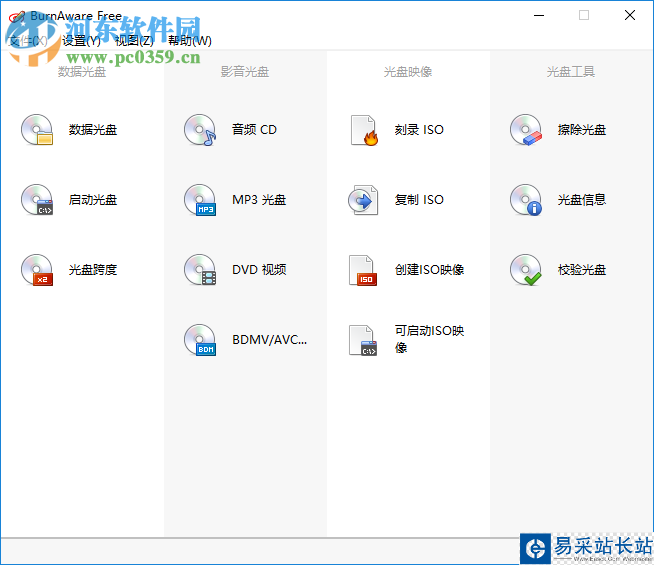Click the 影音光盘 column heading

pos(245,72)
